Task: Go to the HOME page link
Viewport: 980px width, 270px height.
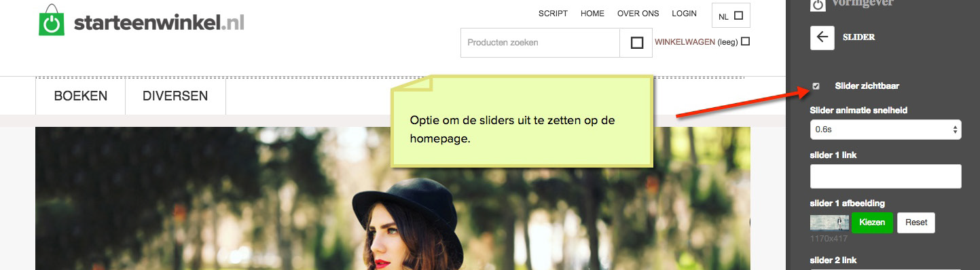Action: pyautogui.click(x=592, y=14)
